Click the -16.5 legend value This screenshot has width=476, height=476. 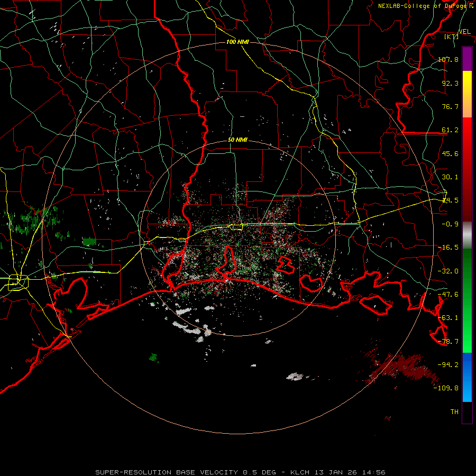(448, 248)
